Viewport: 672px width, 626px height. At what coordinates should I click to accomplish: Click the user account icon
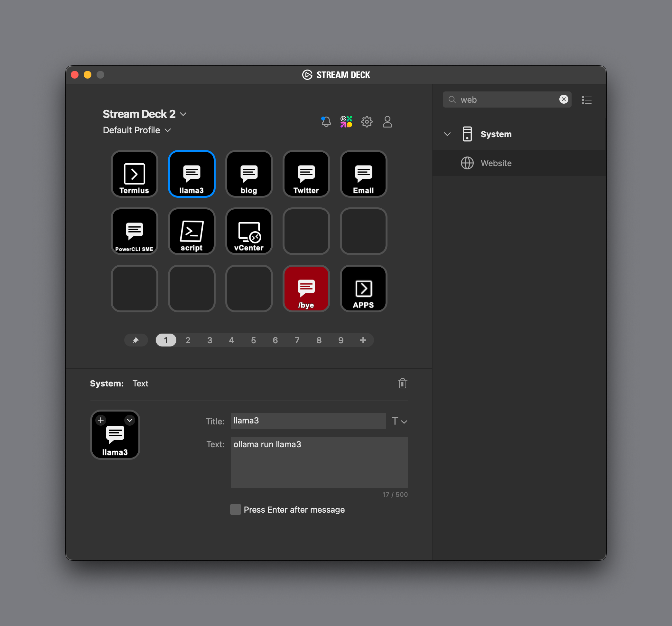pos(387,121)
